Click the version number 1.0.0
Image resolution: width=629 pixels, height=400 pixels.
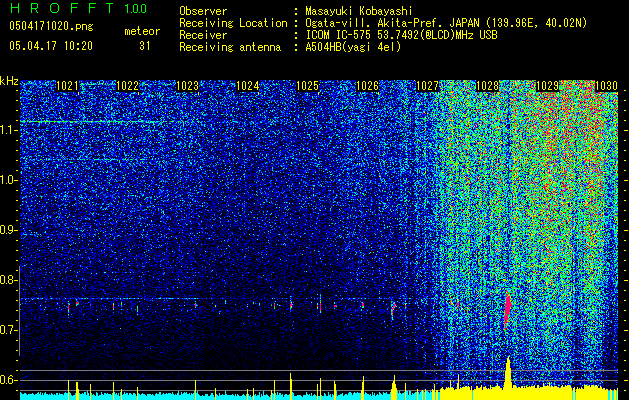click(136, 9)
